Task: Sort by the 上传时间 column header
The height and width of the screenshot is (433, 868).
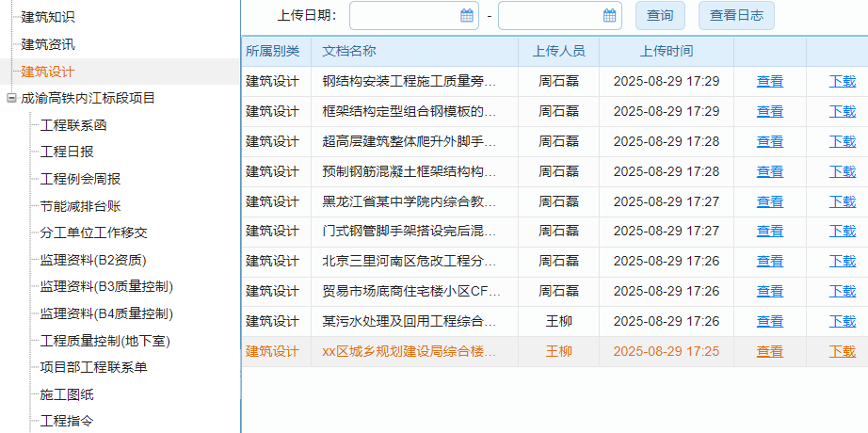Action: point(667,51)
